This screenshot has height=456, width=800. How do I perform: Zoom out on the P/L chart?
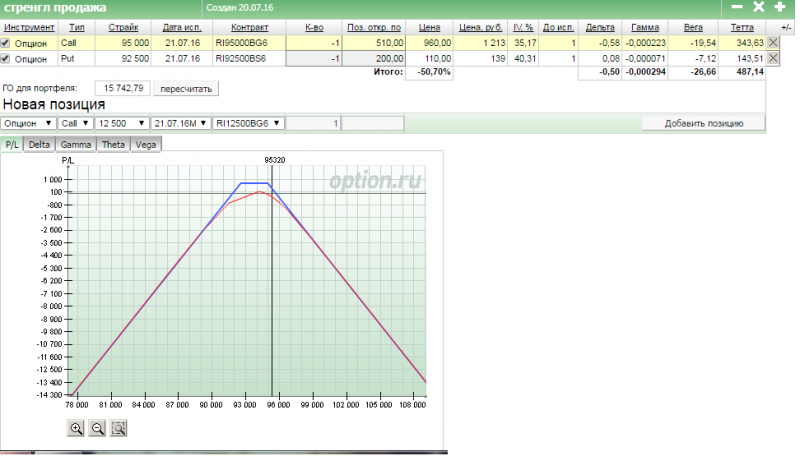pyautogui.click(x=97, y=428)
